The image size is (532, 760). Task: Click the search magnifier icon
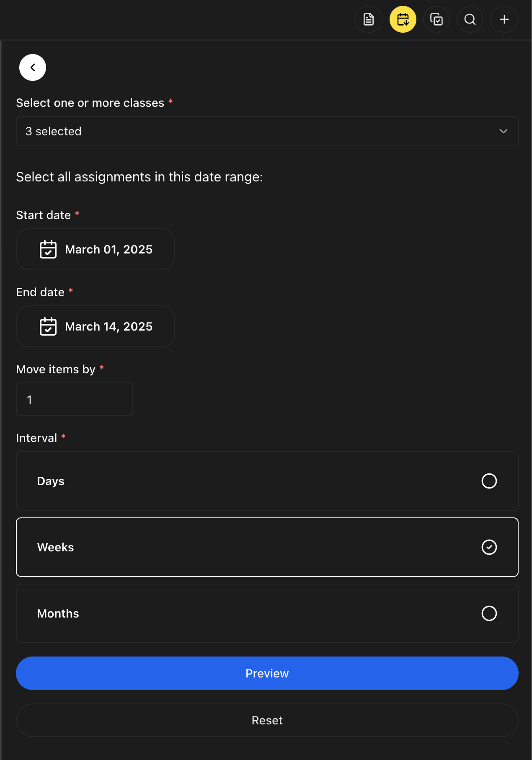point(470,19)
